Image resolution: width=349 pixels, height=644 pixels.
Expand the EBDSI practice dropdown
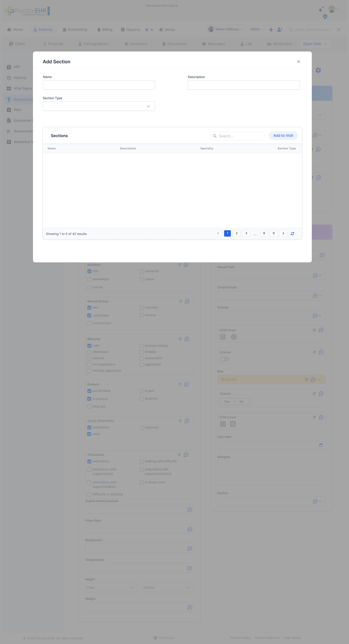click(257, 29)
